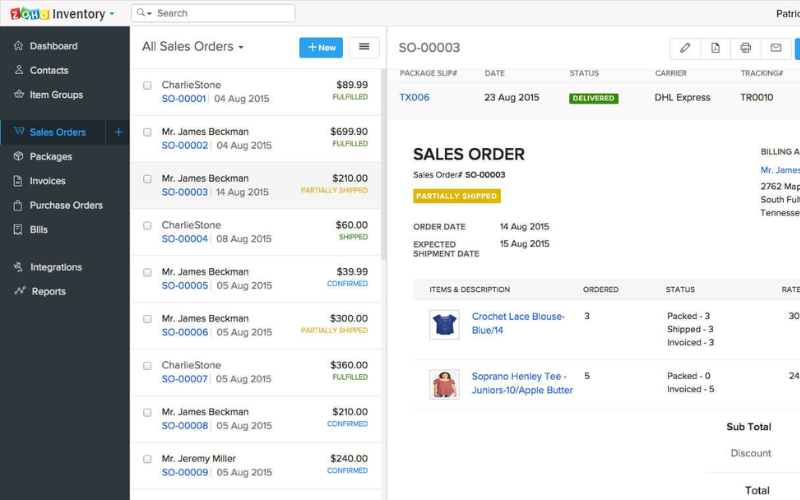Go to Packages in the sidebar

(51, 157)
